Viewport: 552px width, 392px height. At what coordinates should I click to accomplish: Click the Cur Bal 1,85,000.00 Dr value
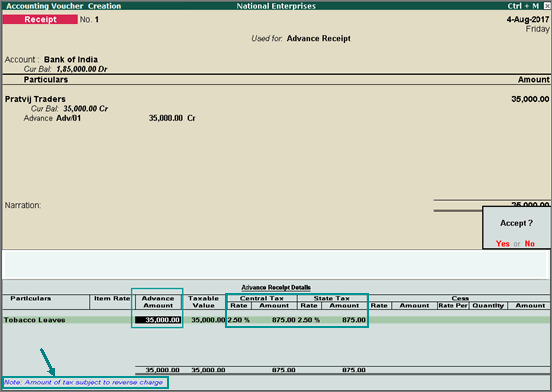click(82, 69)
